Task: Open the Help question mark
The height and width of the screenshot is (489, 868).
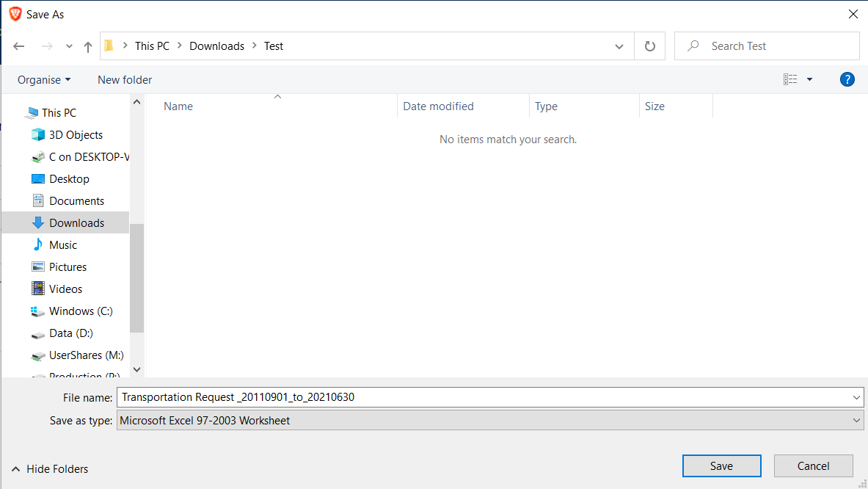Action: tap(847, 79)
